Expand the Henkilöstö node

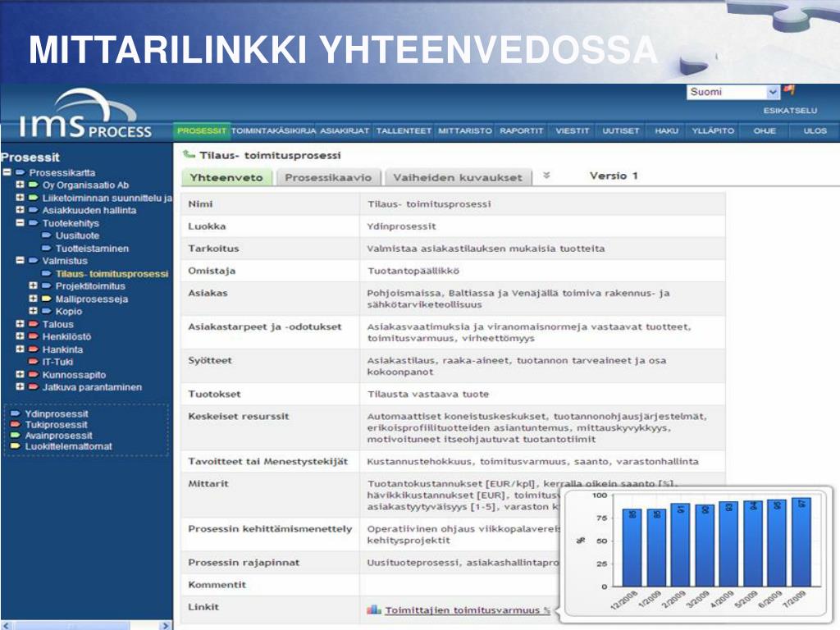point(21,336)
